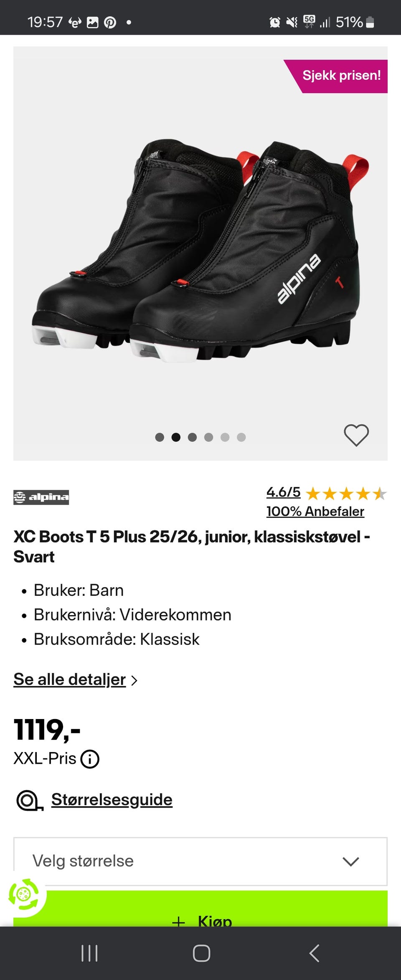This screenshot has height=980, width=401.
Task: Open the Størrelsesguide link
Action: point(112,800)
